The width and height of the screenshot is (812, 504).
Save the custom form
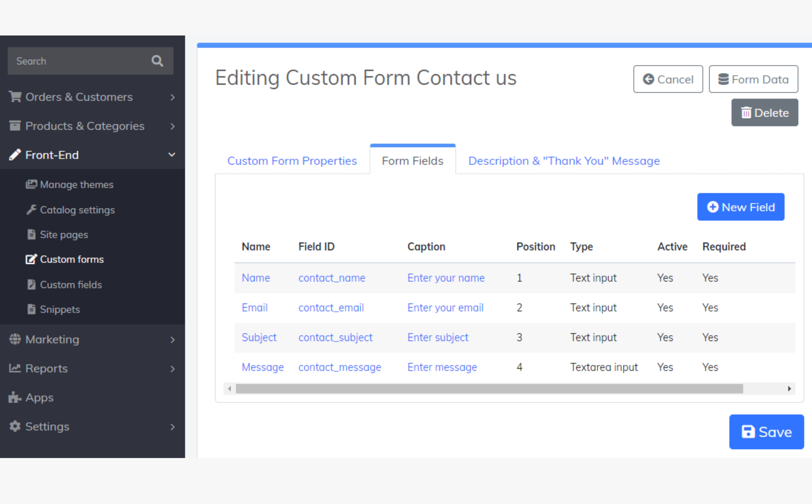[766, 432]
